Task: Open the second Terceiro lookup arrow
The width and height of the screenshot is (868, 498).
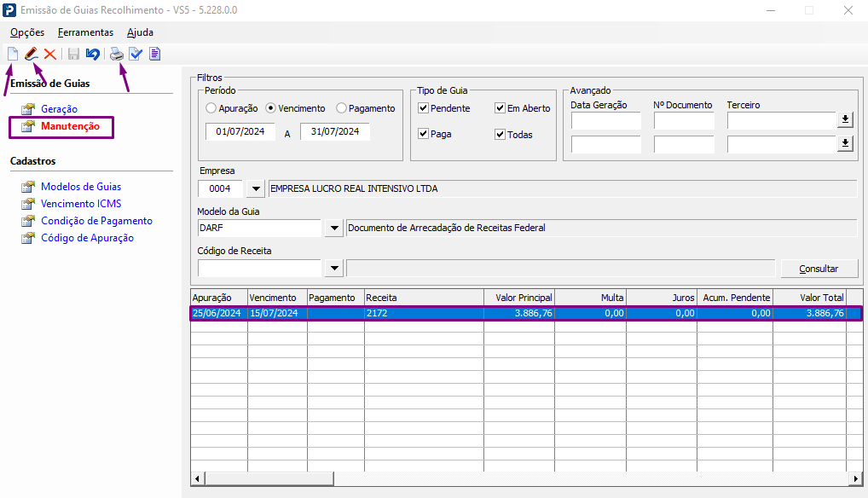Action: click(845, 144)
